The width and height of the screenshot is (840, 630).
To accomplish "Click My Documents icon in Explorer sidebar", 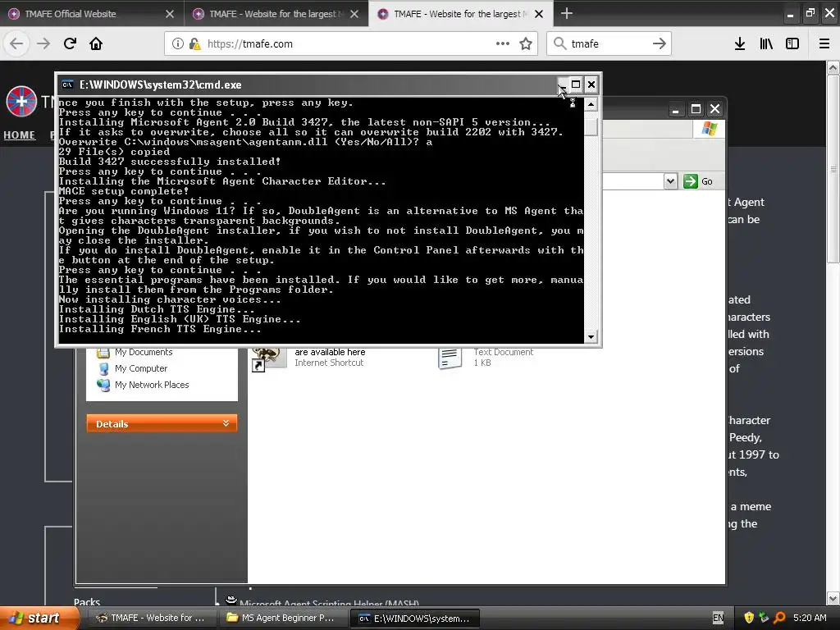I will pyautogui.click(x=103, y=353).
